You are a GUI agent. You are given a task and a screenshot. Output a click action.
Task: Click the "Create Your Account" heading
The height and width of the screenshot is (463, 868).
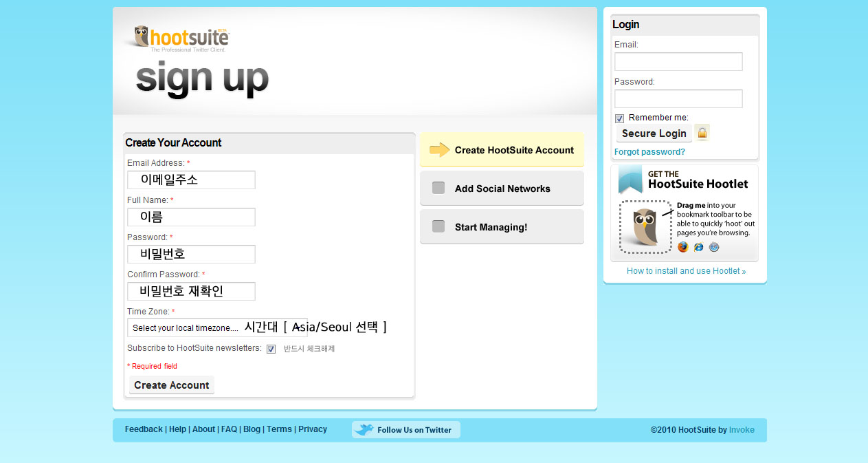[173, 142]
